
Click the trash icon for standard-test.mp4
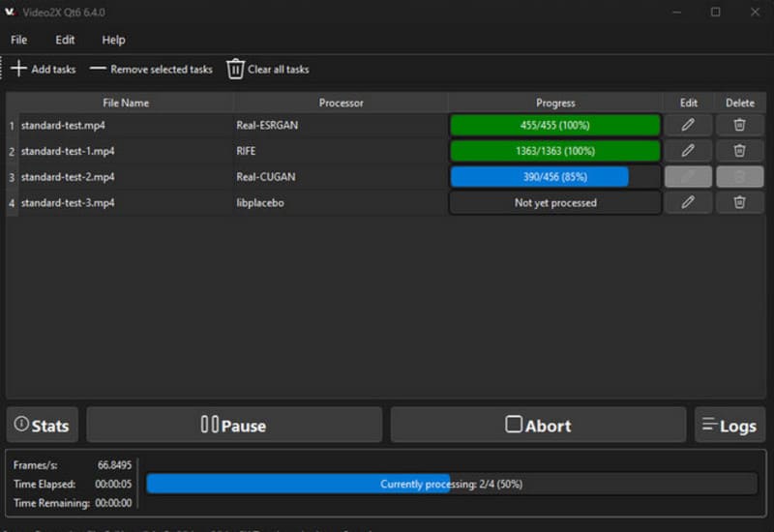739,125
